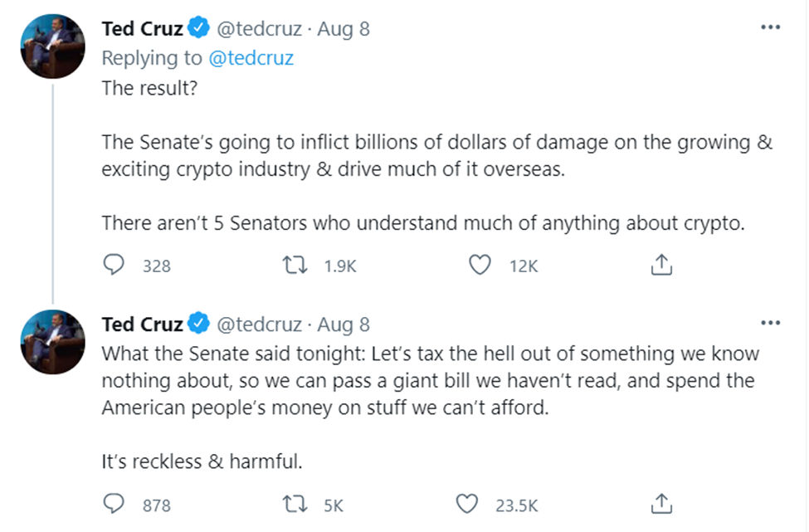The width and height of the screenshot is (809, 532).
Task: Click the Aug 8 timestamp on first tweet
Action: pyautogui.click(x=344, y=29)
